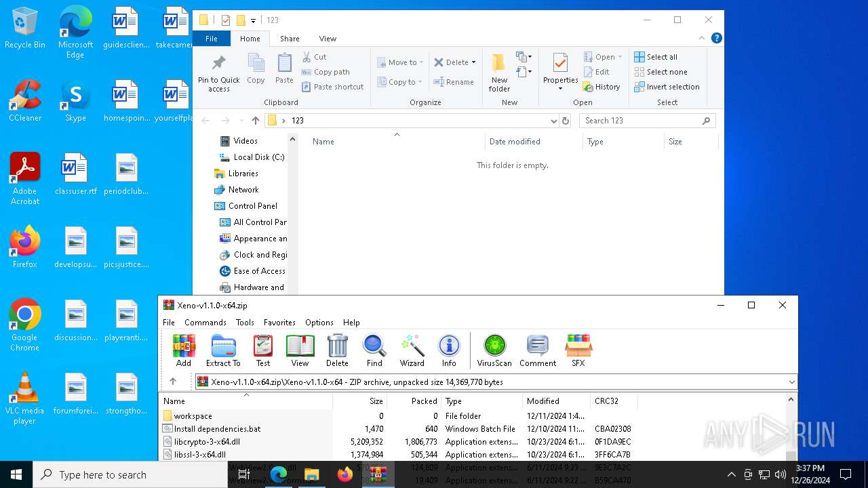
Task: Open the File tab in Explorer
Action: [x=212, y=39]
